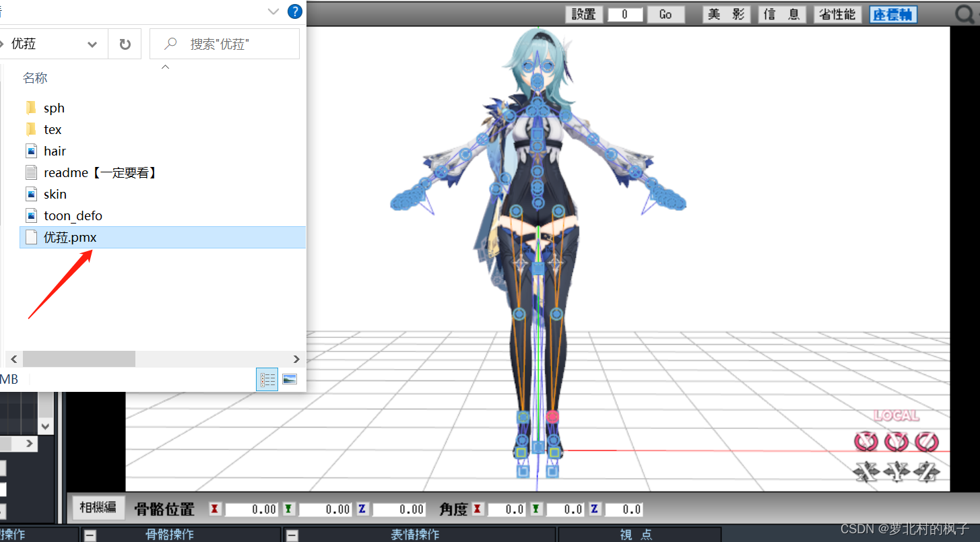Click the X-axis move handle icon
Viewport: 980px width, 542px height.
pyautogui.click(x=865, y=471)
